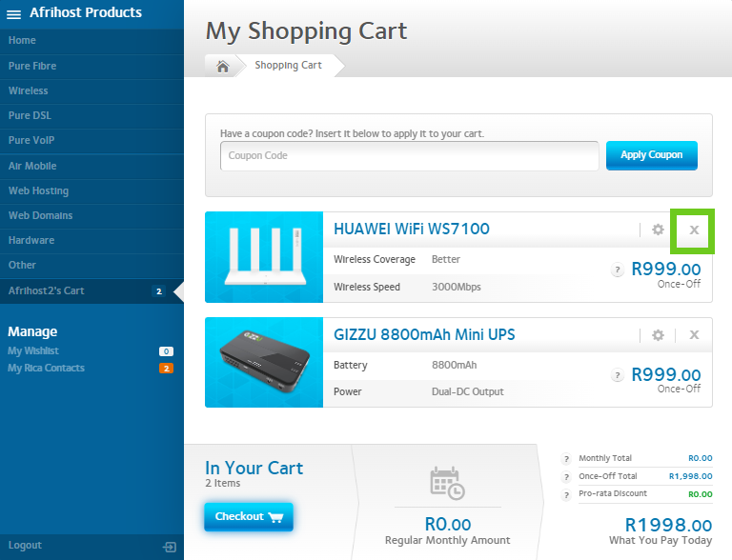Click help icon next to GIZZU price
This screenshot has height=560, width=732.
pos(618,375)
